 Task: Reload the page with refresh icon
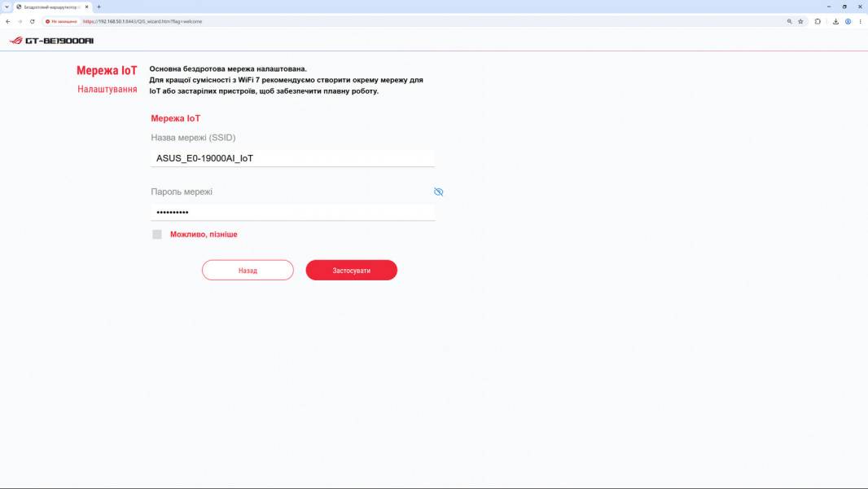[x=32, y=22]
